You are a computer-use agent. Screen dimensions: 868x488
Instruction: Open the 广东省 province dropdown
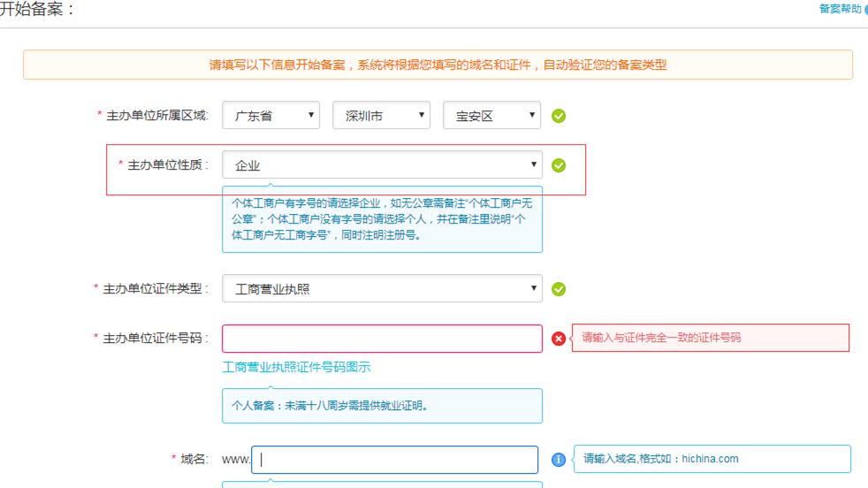[x=270, y=116]
